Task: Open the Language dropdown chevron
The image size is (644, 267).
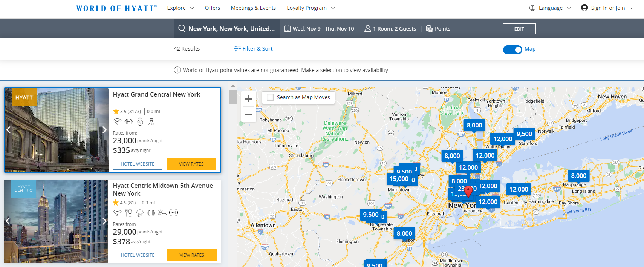Action: point(569,8)
